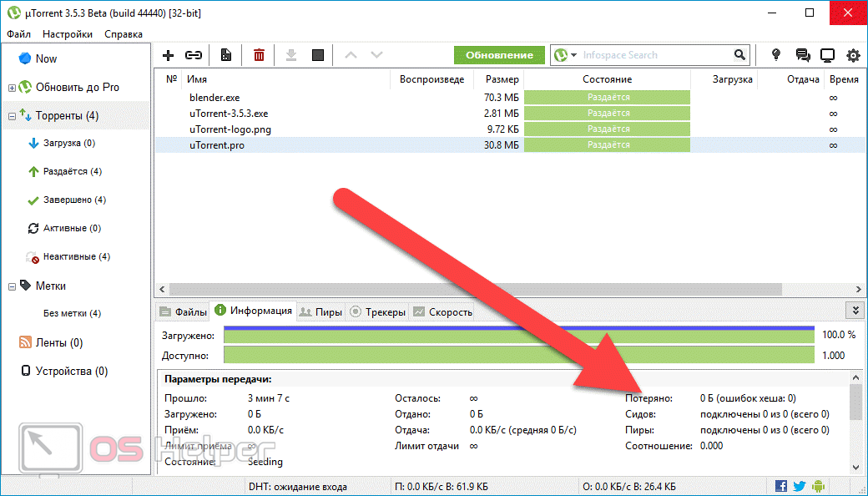Click the lightbulb icon in toolbar
The width and height of the screenshot is (868, 496).
click(x=776, y=55)
